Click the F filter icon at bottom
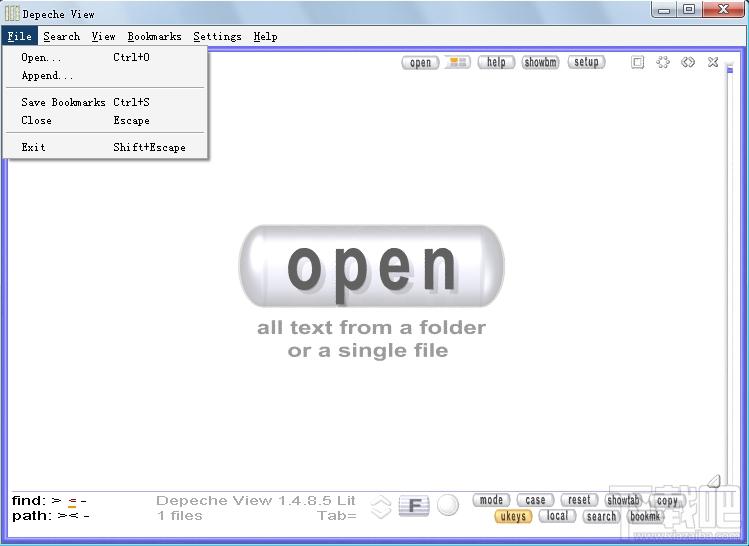749x546 pixels. coord(414,506)
